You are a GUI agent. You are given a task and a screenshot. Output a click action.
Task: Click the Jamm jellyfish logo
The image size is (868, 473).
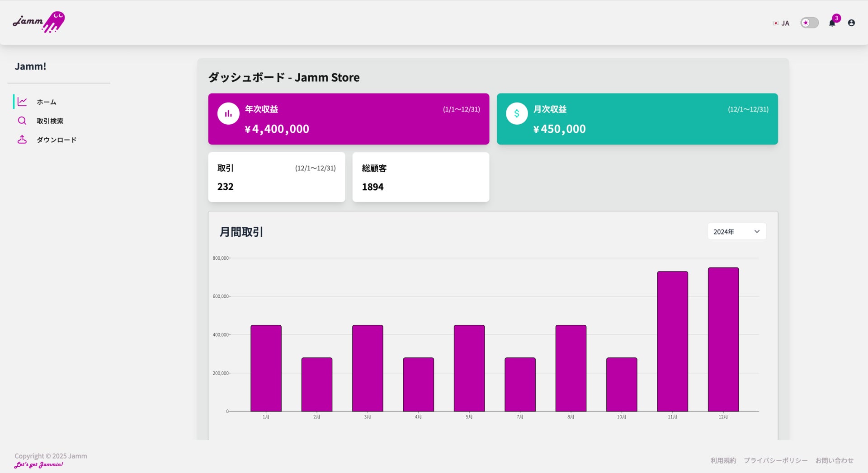click(39, 22)
